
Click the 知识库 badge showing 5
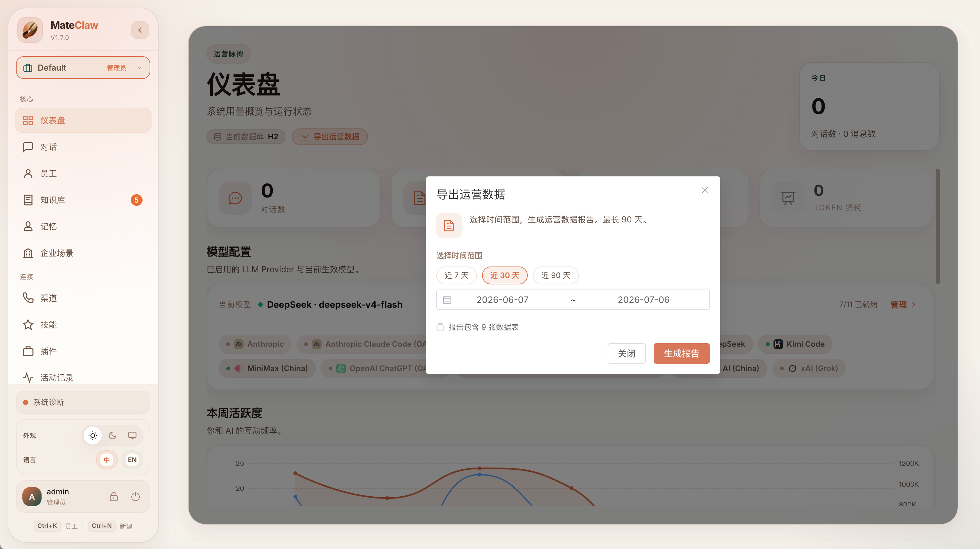click(136, 200)
